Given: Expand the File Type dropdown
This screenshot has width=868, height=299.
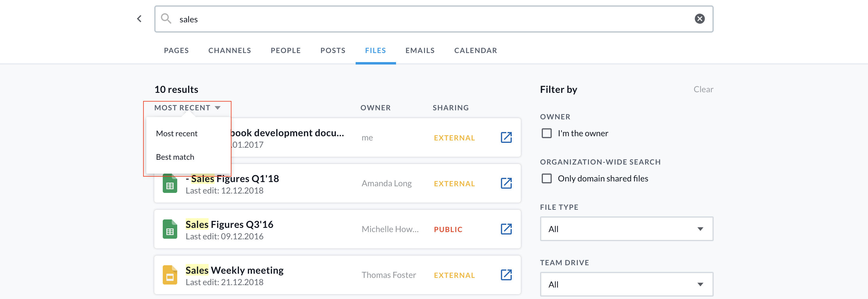Looking at the screenshot, I should tap(626, 229).
